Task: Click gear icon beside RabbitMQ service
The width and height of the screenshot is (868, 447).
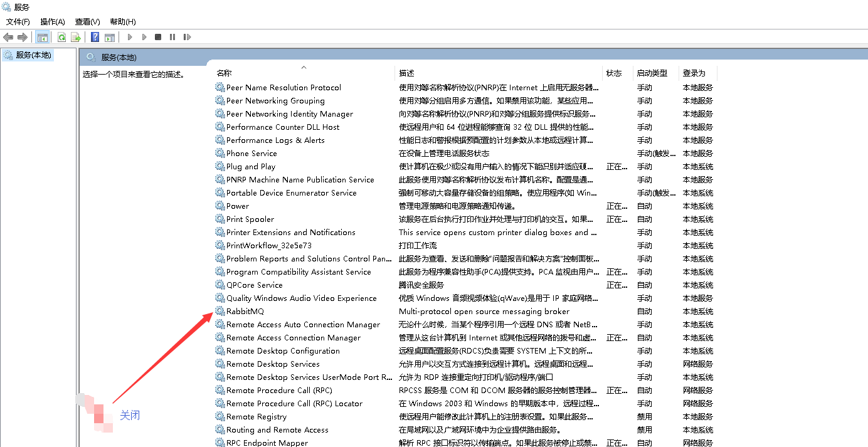Action: pos(220,311)
